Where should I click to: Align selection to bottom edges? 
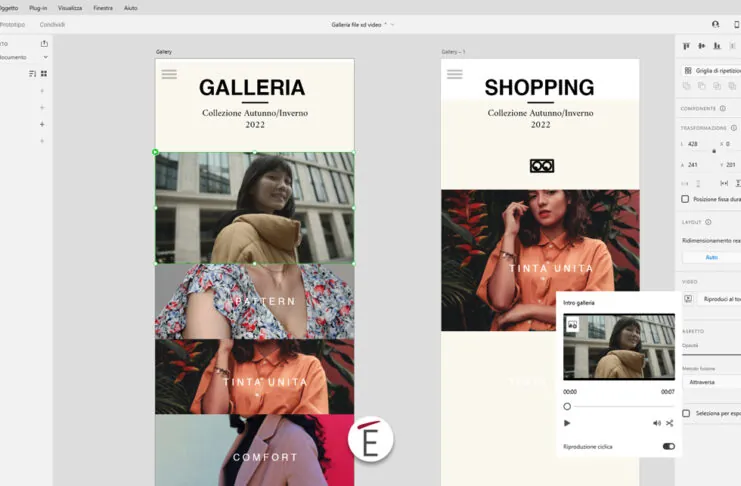717,46
